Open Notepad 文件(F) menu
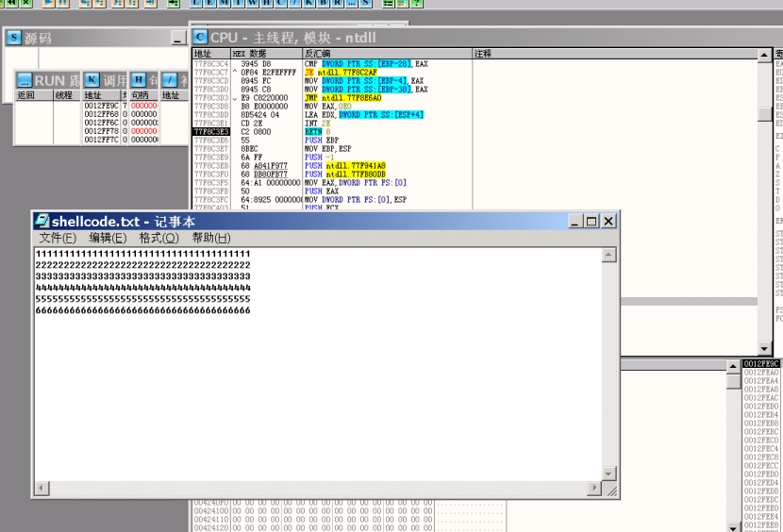783x532 pixels. pyautogui.click(x=57, y=238)
